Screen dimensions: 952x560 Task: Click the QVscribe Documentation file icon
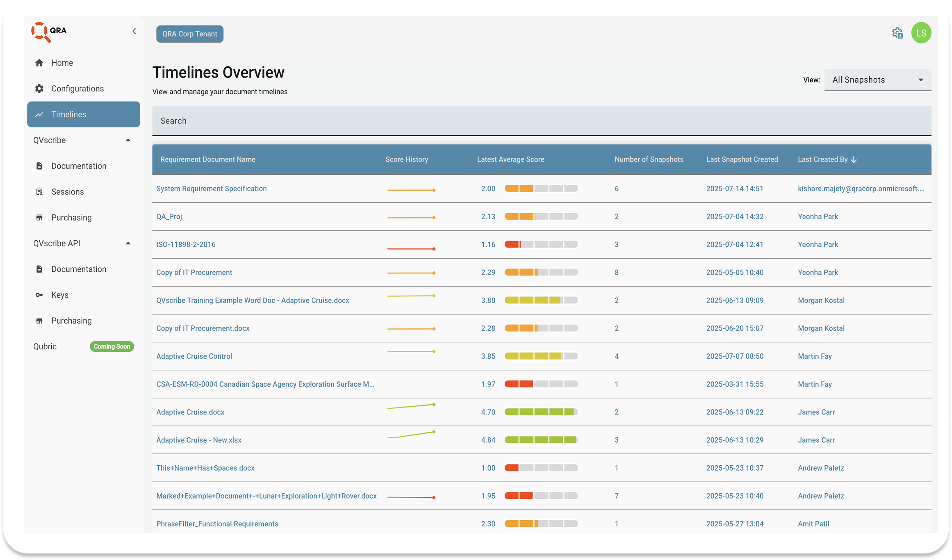coord(39,166)
